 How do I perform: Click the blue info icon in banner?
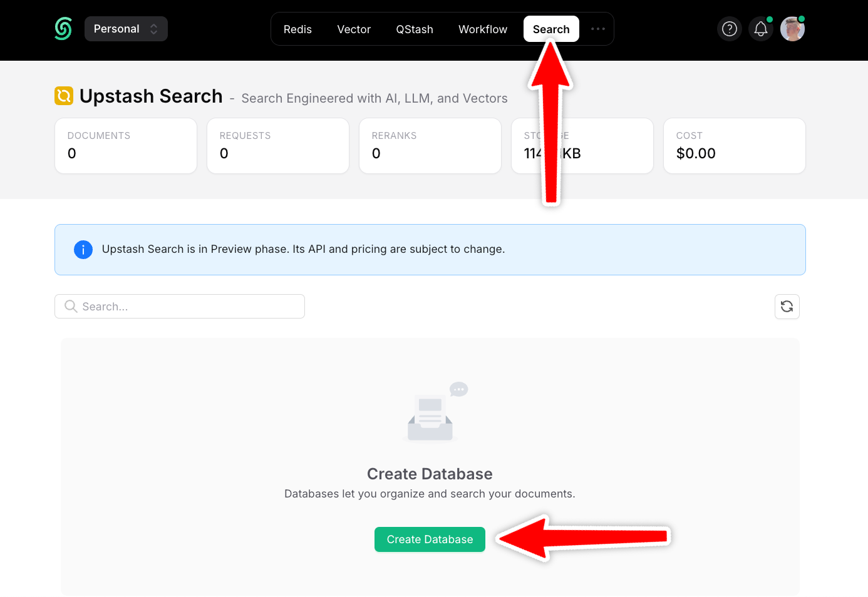[x=83, y=250]
